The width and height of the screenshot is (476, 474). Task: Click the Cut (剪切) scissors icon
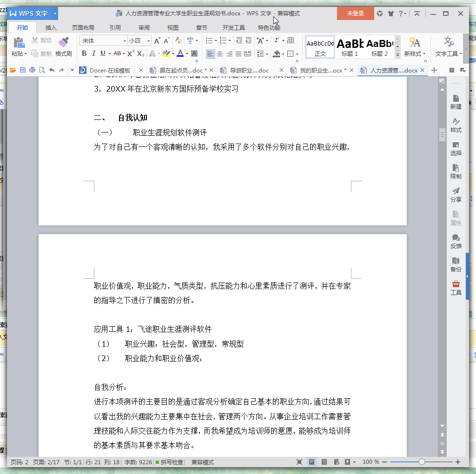coord(35,40)
